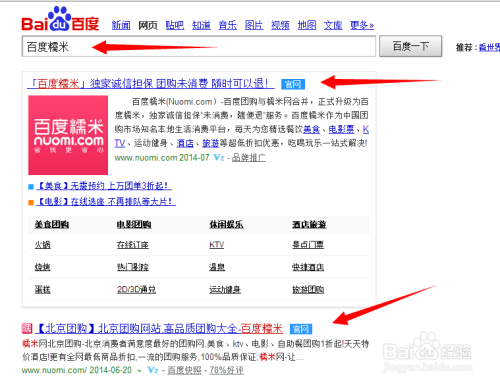Switch to the 音乐 tab
Screen dimensions: 500x385
click(227, 25)
